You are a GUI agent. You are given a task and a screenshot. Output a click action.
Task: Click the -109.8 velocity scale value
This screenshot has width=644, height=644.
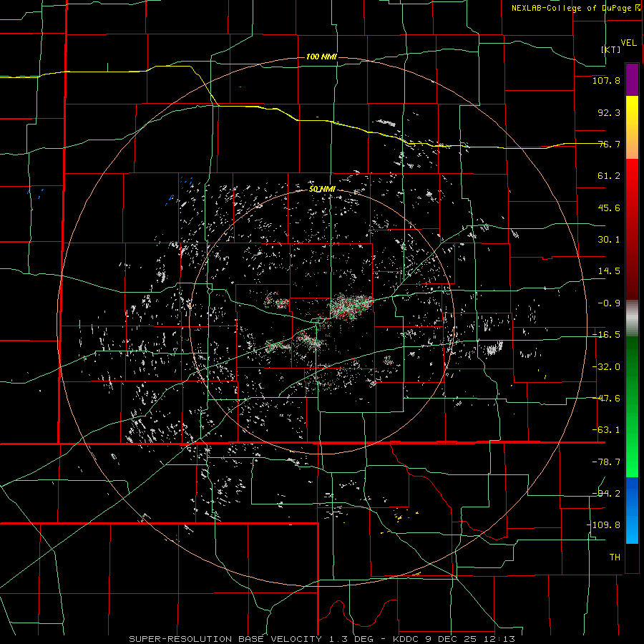click(603, 525)
